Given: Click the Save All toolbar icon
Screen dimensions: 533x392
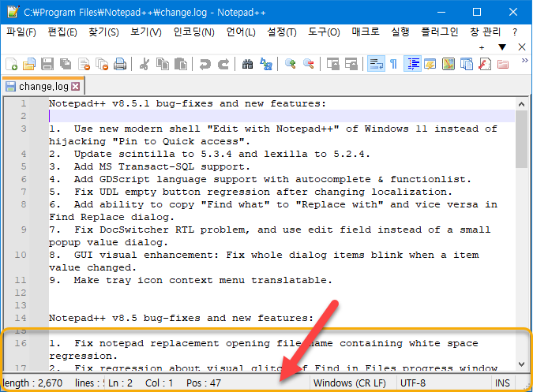Looking at the screenshot, I should tap(66, 64).
